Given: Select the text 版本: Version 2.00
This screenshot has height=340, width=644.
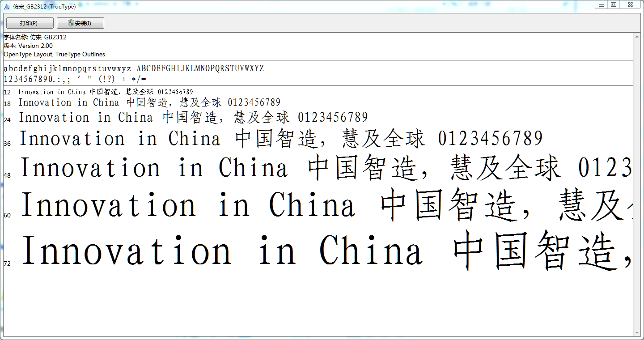Looking at the screenshot, I should (x=28, y=46).
